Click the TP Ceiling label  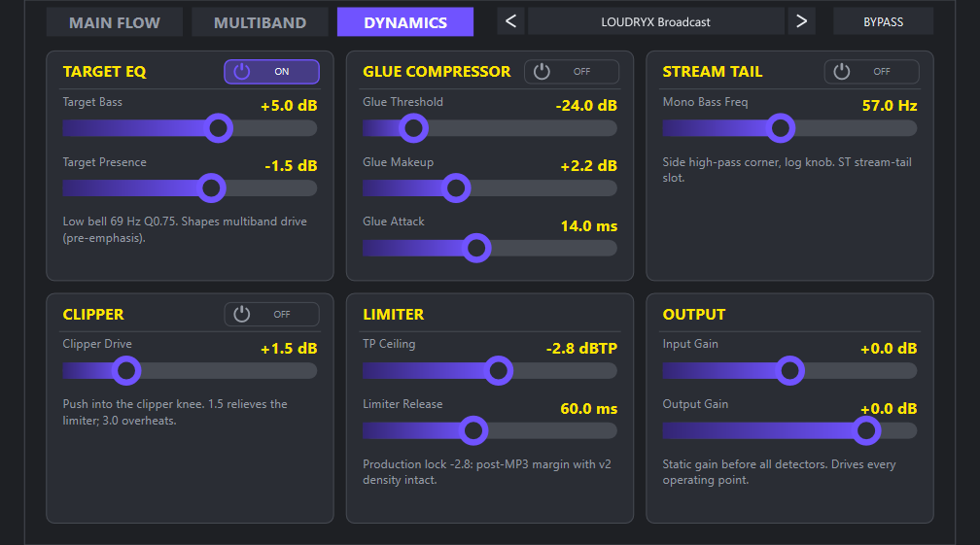[389, 344]
